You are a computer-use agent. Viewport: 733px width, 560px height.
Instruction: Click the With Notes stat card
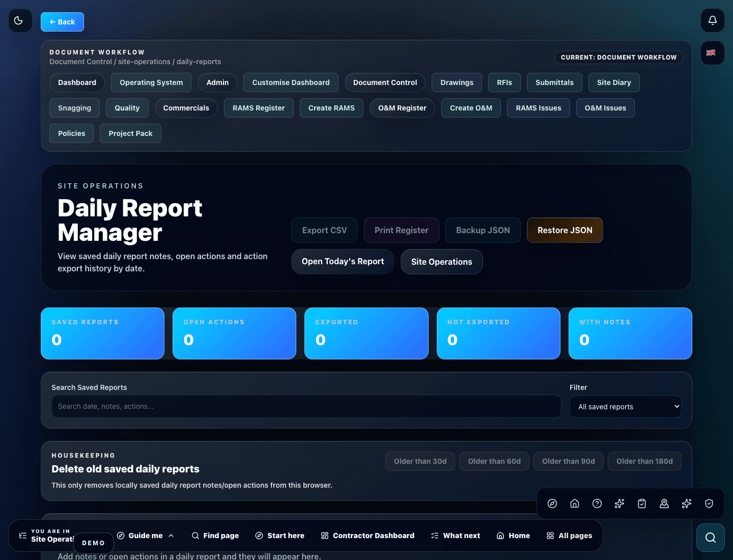click(x=630, y=333)
